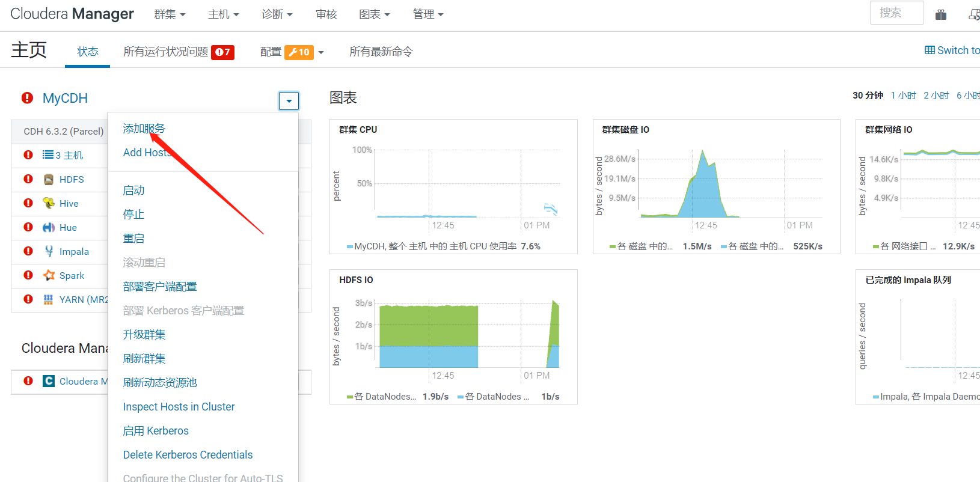The width and height of the screenshot is (980, 482).
Task: Click the Impala service icon
Action: coord(49,251)
